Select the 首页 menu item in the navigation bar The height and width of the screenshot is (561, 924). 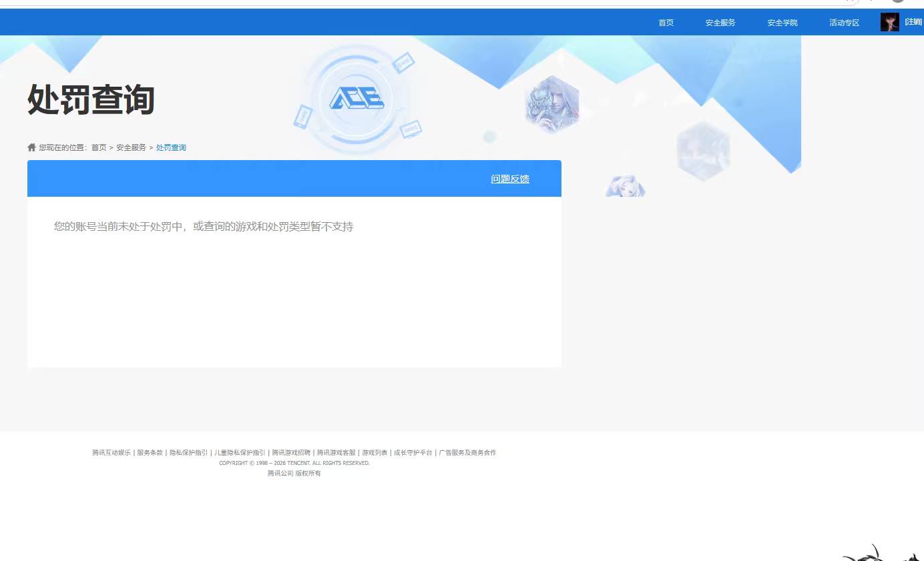[x=665, y=22]
